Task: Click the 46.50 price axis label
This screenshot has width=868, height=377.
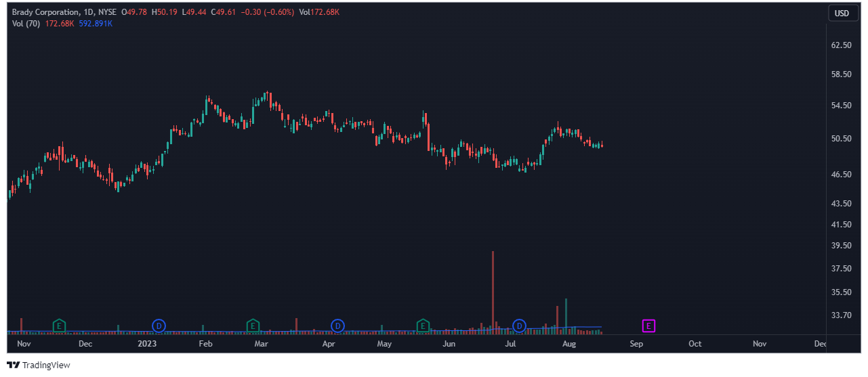Action: point(842,175)
